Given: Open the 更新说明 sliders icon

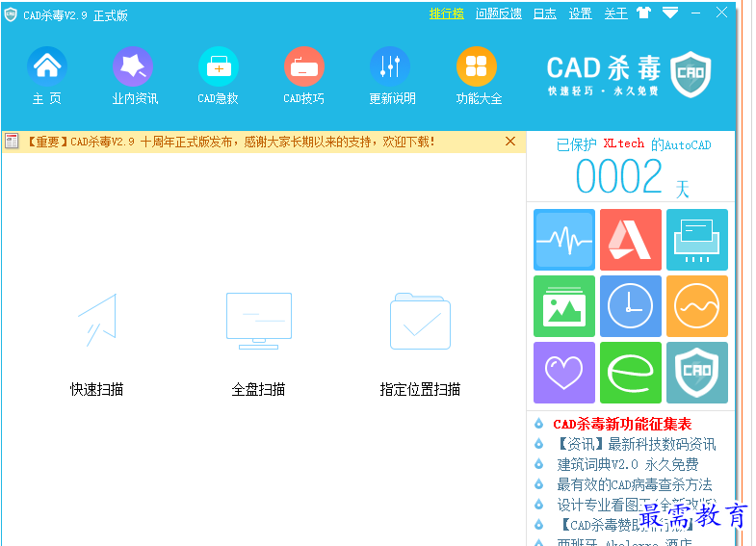Looking at the screenshot, I should click(x=390, y=66).
